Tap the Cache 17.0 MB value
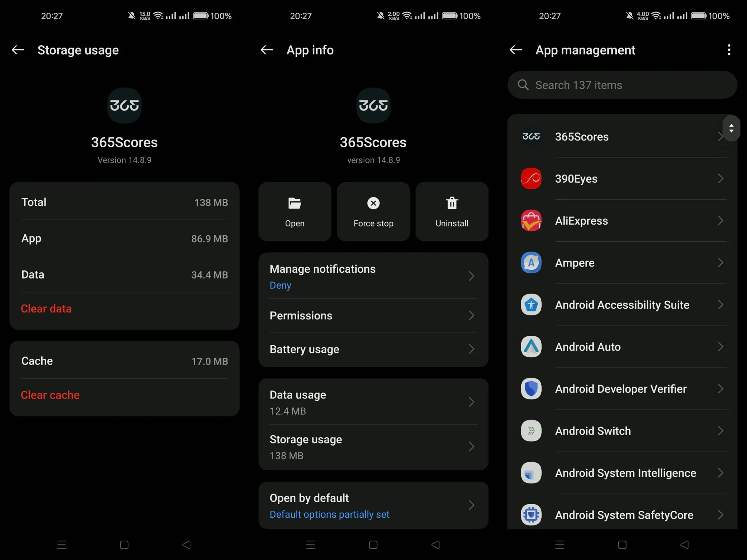Image resolution: width=747 pixels, height=560 pixels. pos(209,361)
